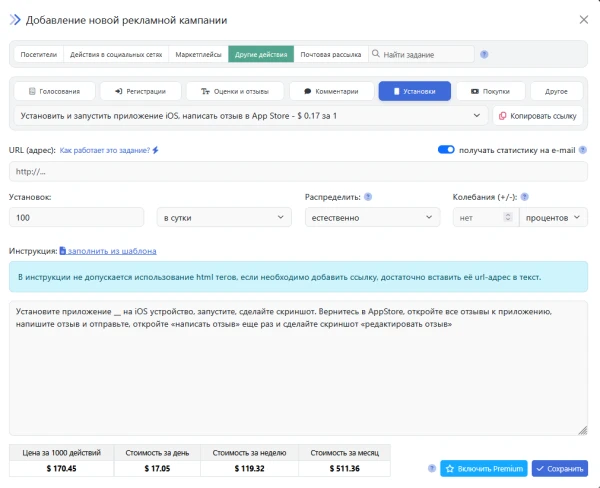Open Как работает это задание link
The height and width of the screenshot is (488, 600).
click(108, 150)
